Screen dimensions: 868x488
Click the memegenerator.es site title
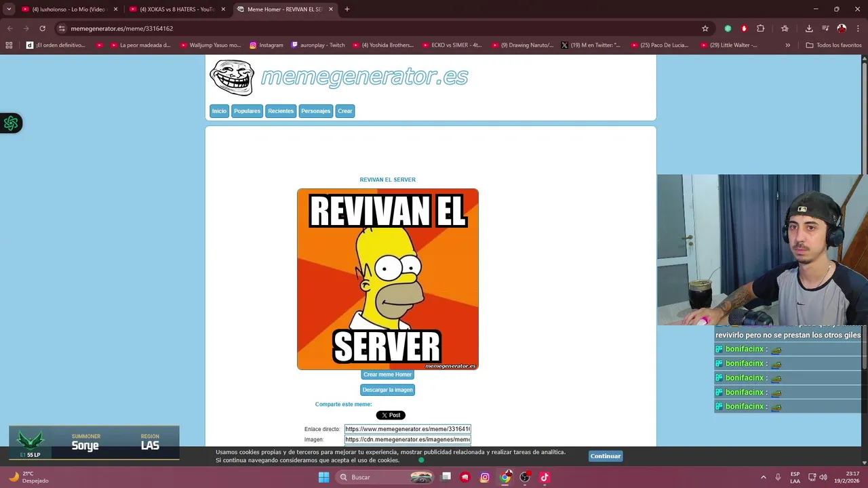point(364,77)
